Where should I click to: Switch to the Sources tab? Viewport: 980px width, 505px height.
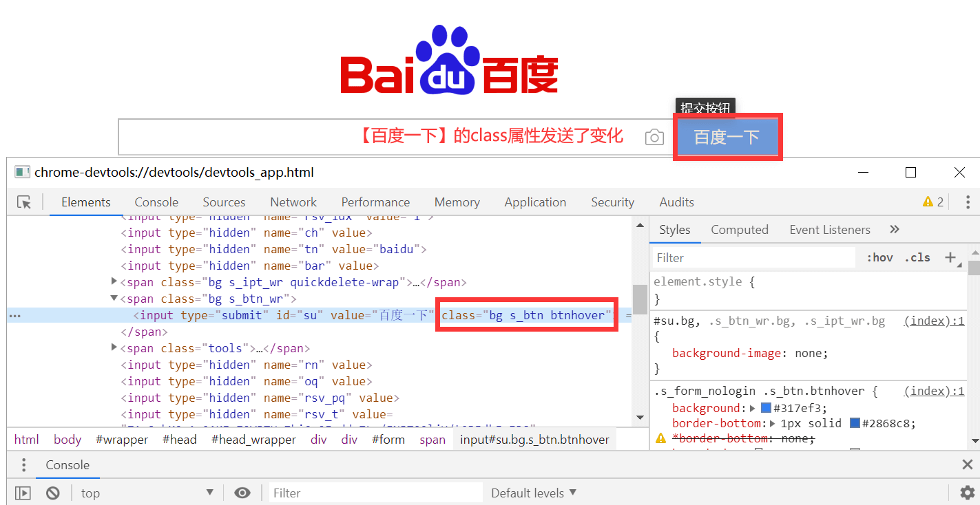click(x=224, y=202)
